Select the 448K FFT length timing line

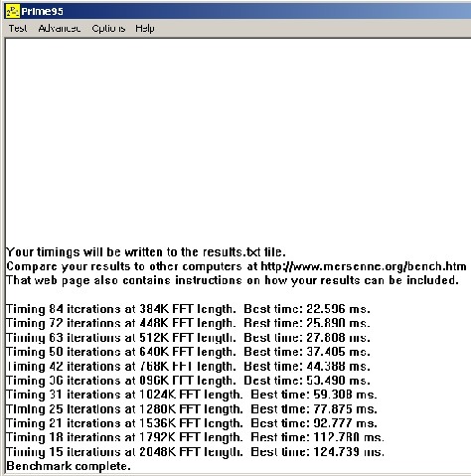click(188, 323)
